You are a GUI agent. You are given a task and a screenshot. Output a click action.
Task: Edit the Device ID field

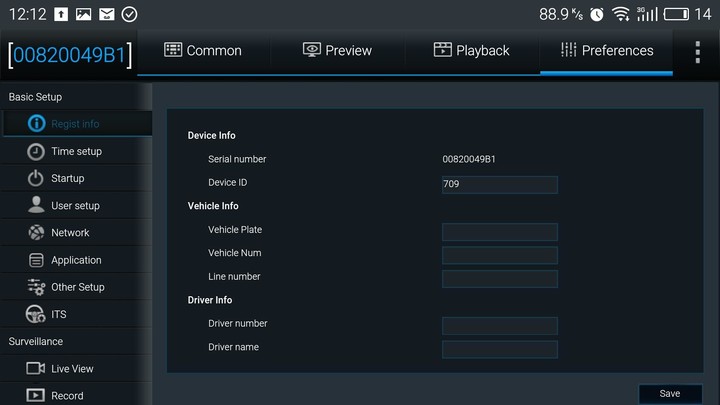coord(500,185)
